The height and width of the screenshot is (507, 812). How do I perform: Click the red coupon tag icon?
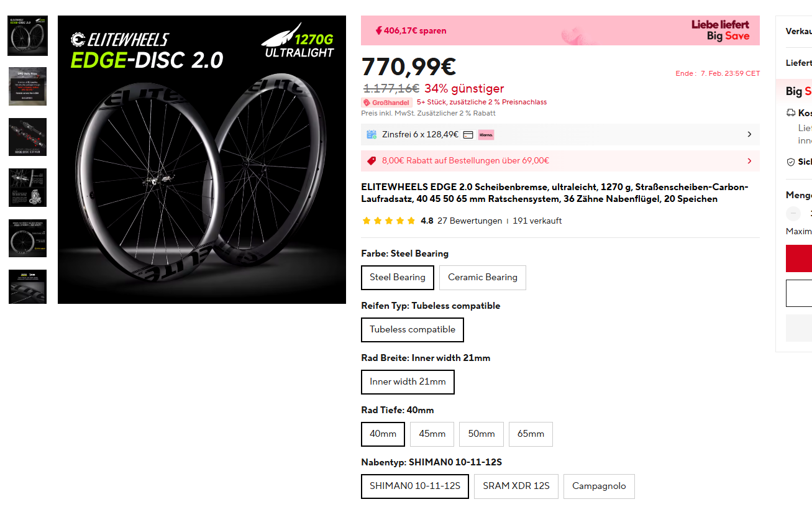(x=372, y=161)
